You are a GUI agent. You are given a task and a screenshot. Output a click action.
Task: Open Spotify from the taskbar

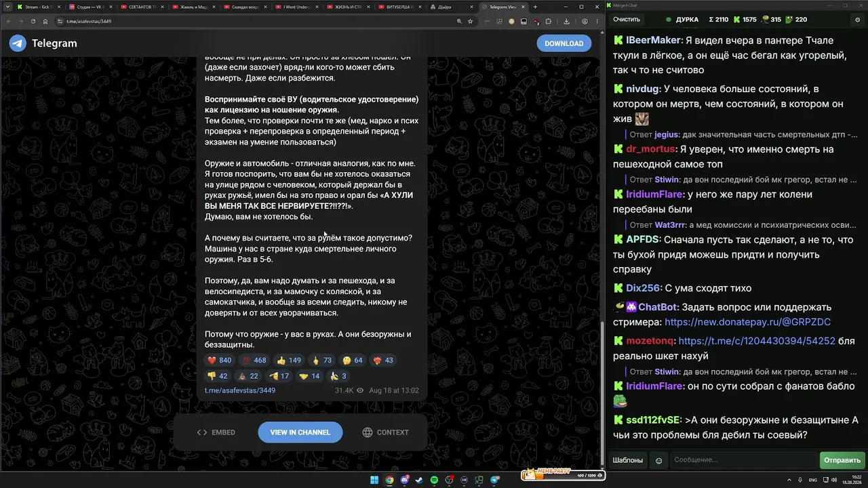435,480
